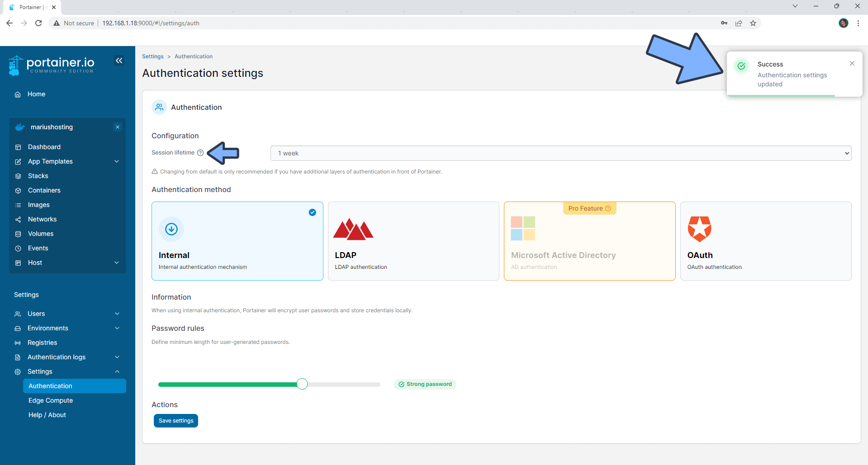Viewport: 868px width, 465px height.
Task: Click the browser password key icon
Action: point(724,23)
